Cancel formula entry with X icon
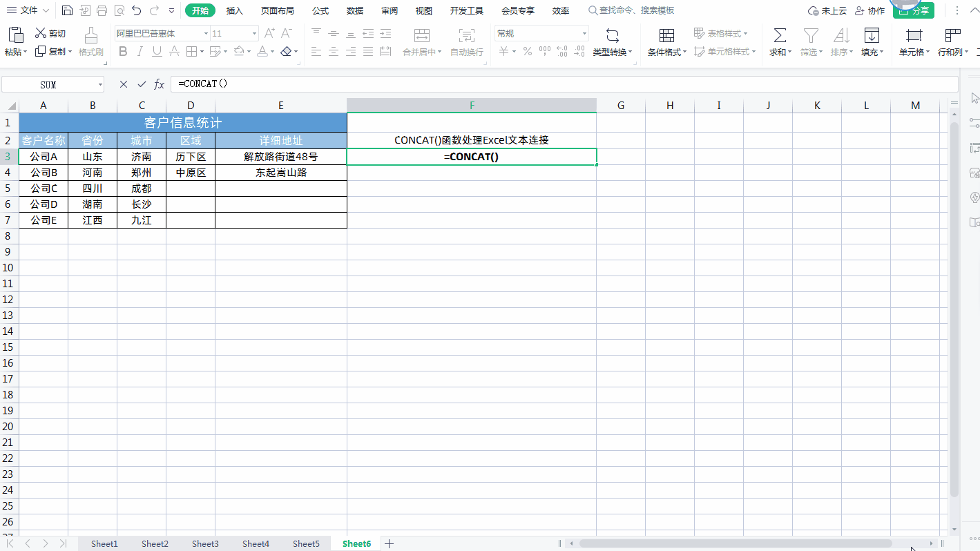The height and width of the screenshot is (551, 980). point(124,84)
